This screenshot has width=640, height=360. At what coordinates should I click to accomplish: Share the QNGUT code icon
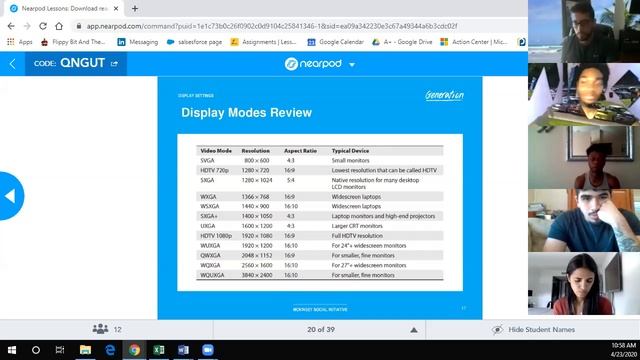click(114, 64)
